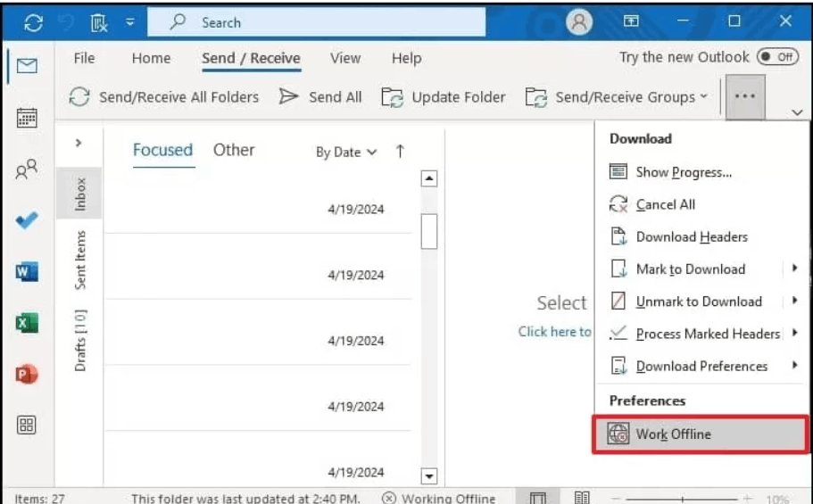
Task: Switch to the Home ribbon tab
Action: tap(151, 58)
